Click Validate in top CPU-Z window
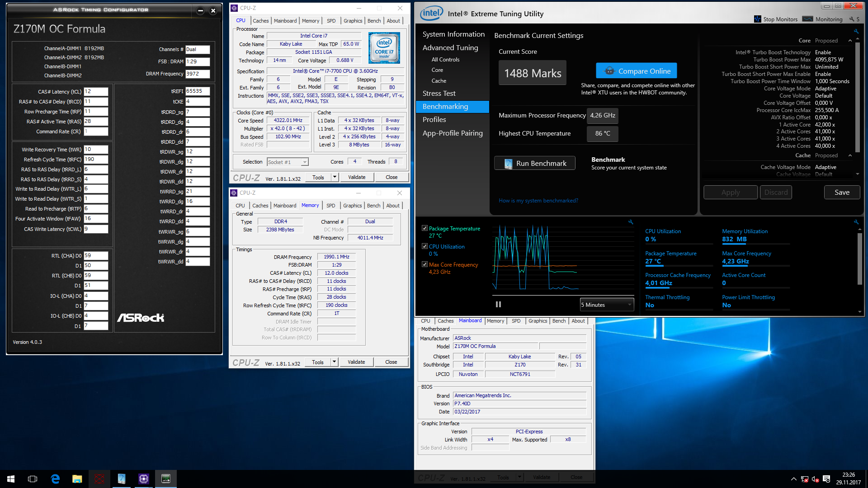This screenshot has height=488, width=868. tap(357, 177)
